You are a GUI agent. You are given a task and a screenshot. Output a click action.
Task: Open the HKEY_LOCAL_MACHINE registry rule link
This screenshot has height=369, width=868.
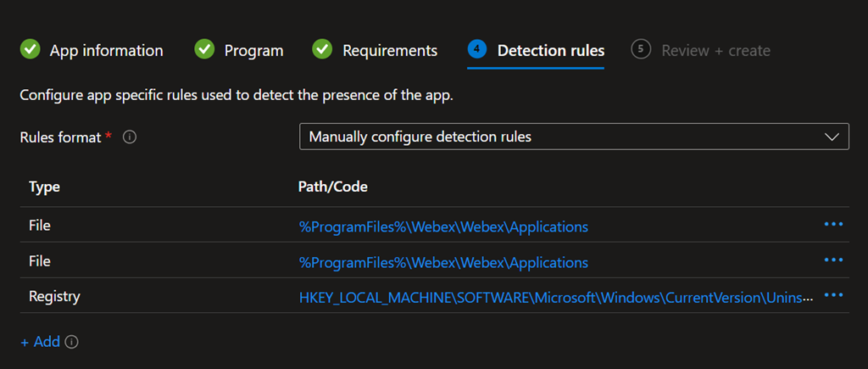(x=556, y=298)
